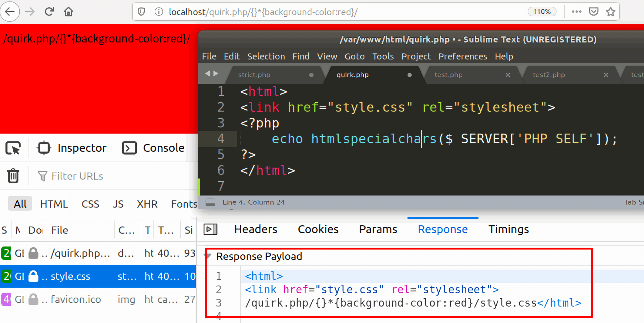Switch to the Console panel
This screenshot has height=323, width=644.
tap(153, 148)
